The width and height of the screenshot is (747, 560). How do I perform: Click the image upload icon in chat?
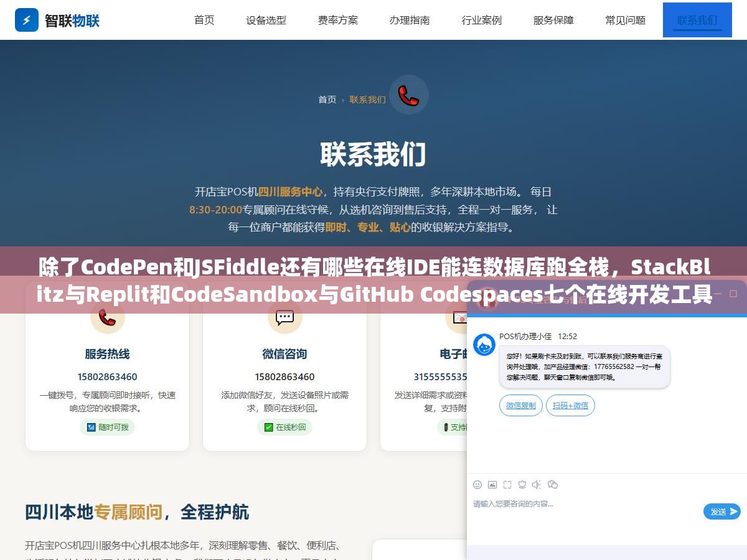[492, 484]
